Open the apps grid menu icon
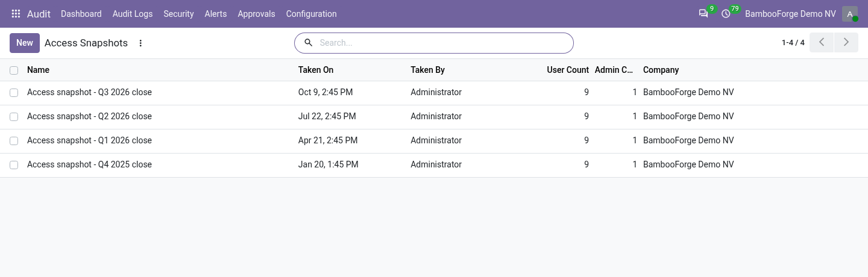The width and height of the screenshot is (868, 277). [16, 14]
